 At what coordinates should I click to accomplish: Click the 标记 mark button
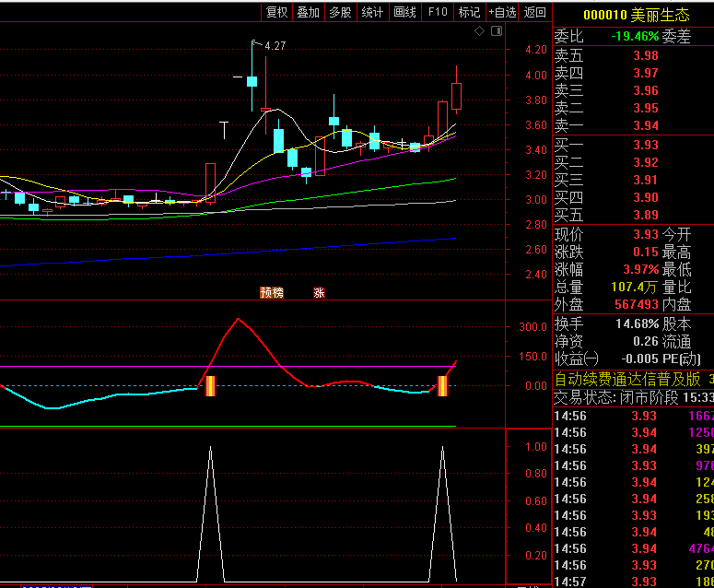pyautogui.click(x=470, y=12)
